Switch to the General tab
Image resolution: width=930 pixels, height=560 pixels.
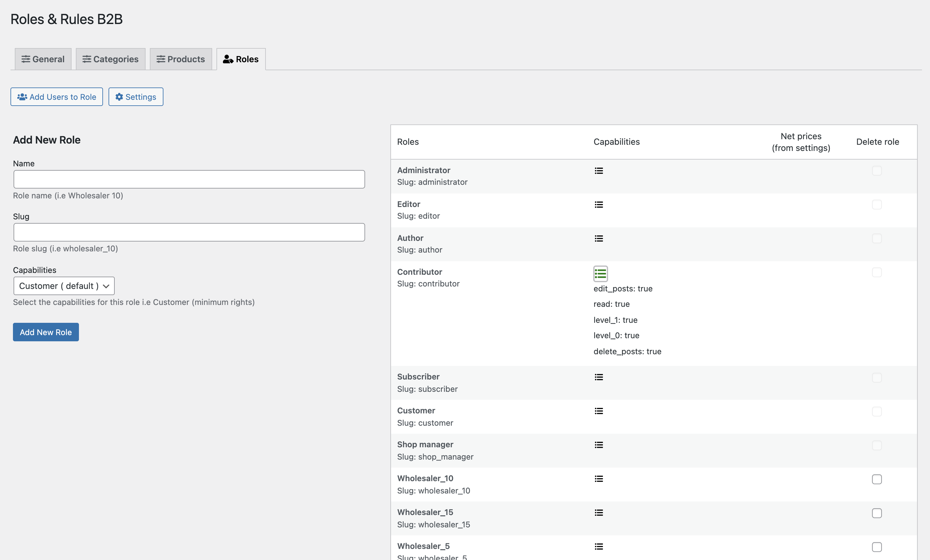(43, 59)
